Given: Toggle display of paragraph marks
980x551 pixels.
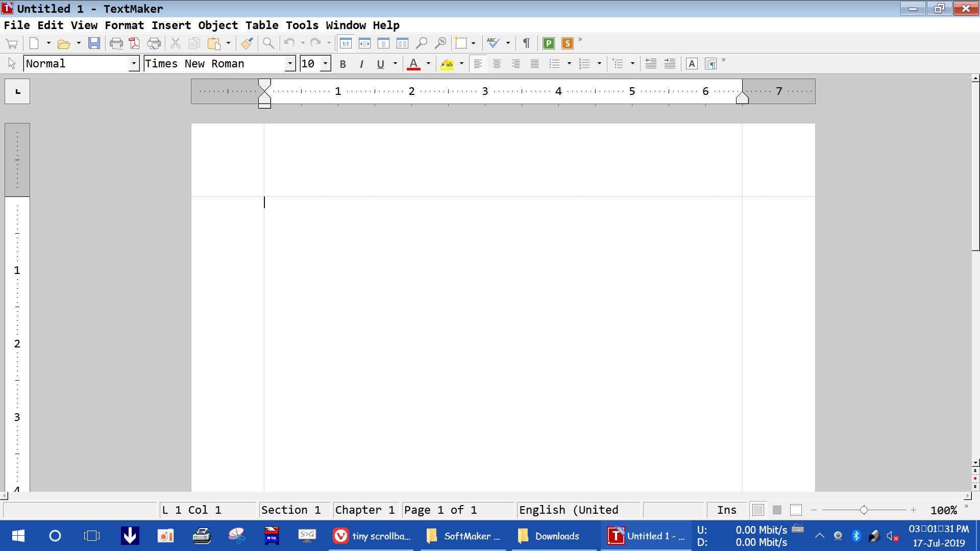Looking at the screenshot, I should pos(526,43).
